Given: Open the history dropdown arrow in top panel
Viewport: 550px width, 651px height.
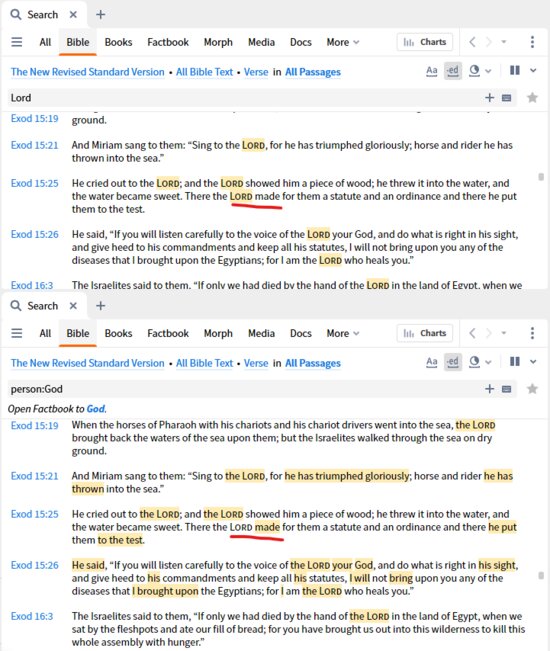Looking at the screenshot, I should coord(504,42).
